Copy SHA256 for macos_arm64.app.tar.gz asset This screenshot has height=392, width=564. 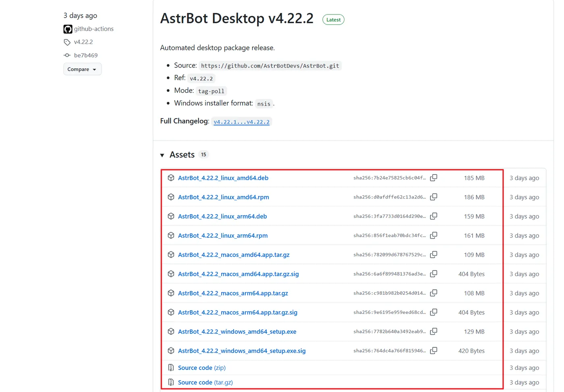point(433,293)
